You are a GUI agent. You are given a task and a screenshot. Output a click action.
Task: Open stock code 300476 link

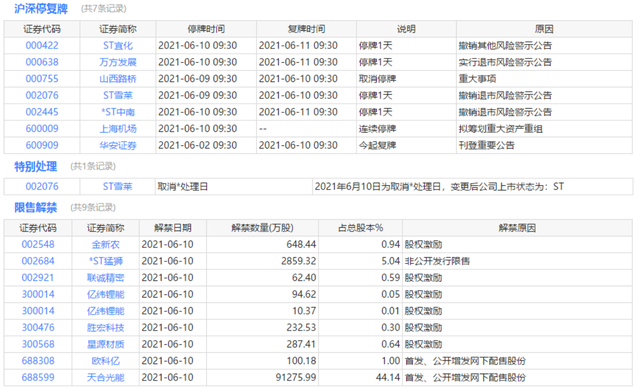(38, 327)
